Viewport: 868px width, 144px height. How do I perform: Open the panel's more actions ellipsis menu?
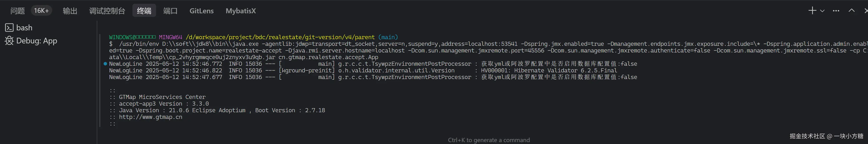coord(836,11)
